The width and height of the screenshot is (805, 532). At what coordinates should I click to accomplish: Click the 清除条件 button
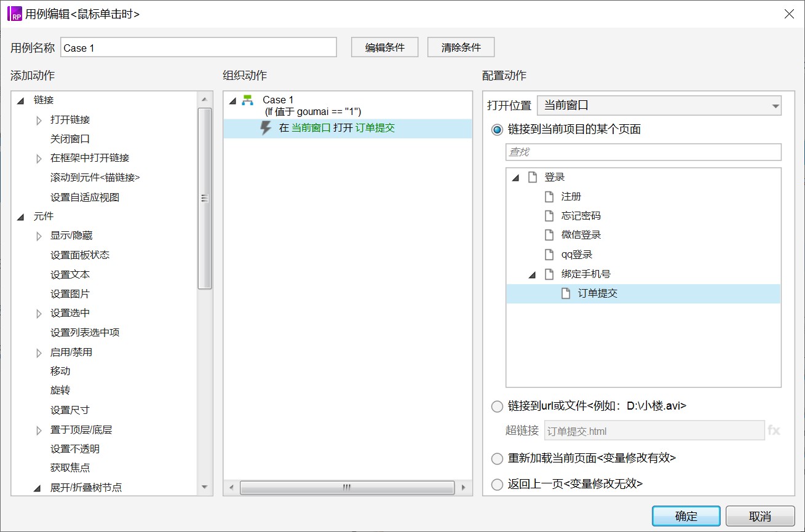461,47
